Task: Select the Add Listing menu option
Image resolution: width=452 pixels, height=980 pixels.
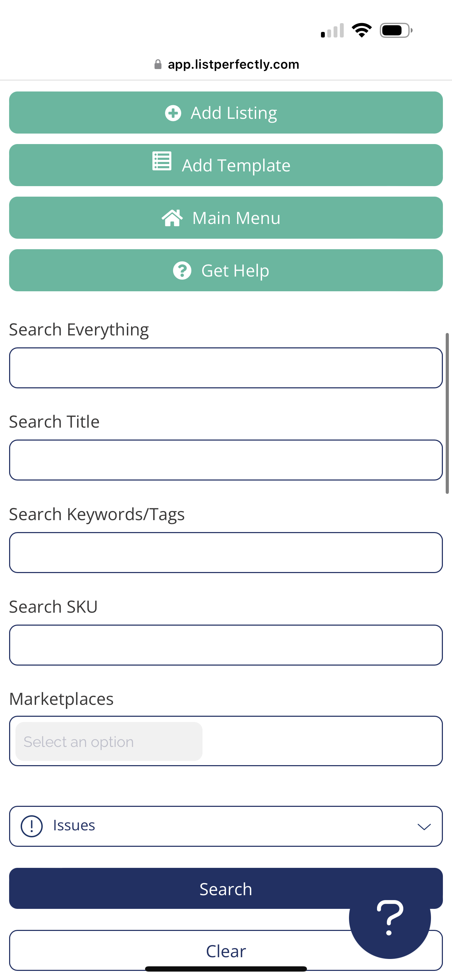Action: pyautogui.click(x=226, y=113)
